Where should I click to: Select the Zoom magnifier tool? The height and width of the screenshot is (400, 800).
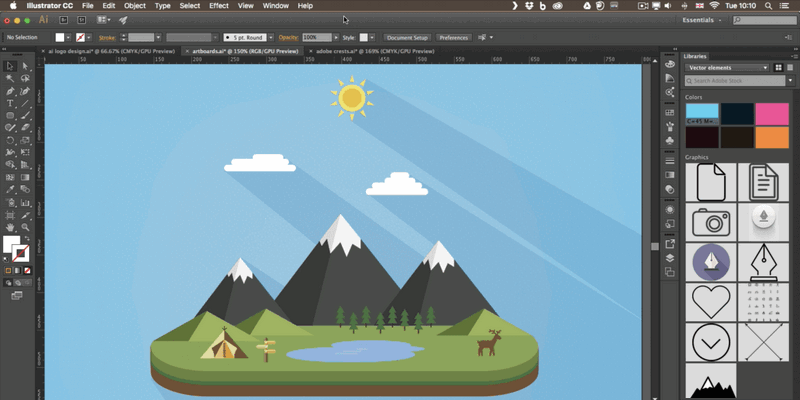pyautogui.click(x=24, y=227)
